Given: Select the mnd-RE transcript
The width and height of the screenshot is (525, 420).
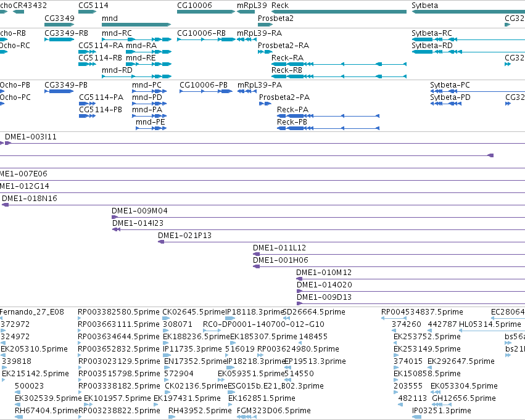Looking at the screenshot, I should click(149, 64).
